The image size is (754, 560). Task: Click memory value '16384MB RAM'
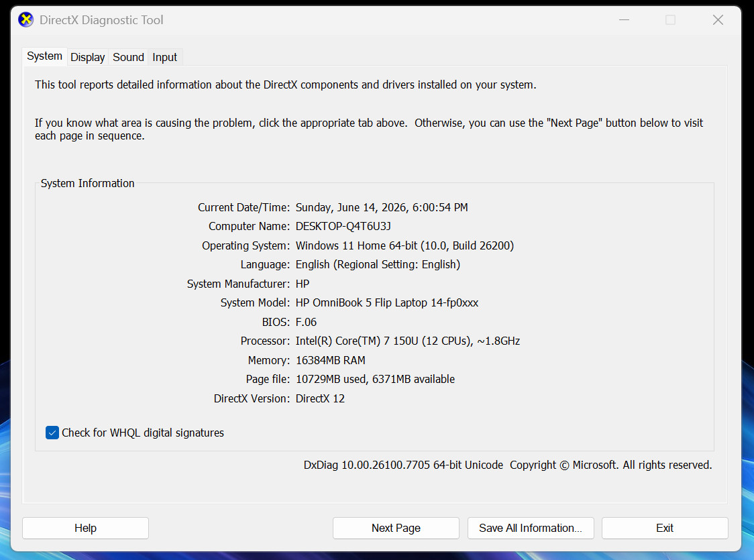click(330, 360)
